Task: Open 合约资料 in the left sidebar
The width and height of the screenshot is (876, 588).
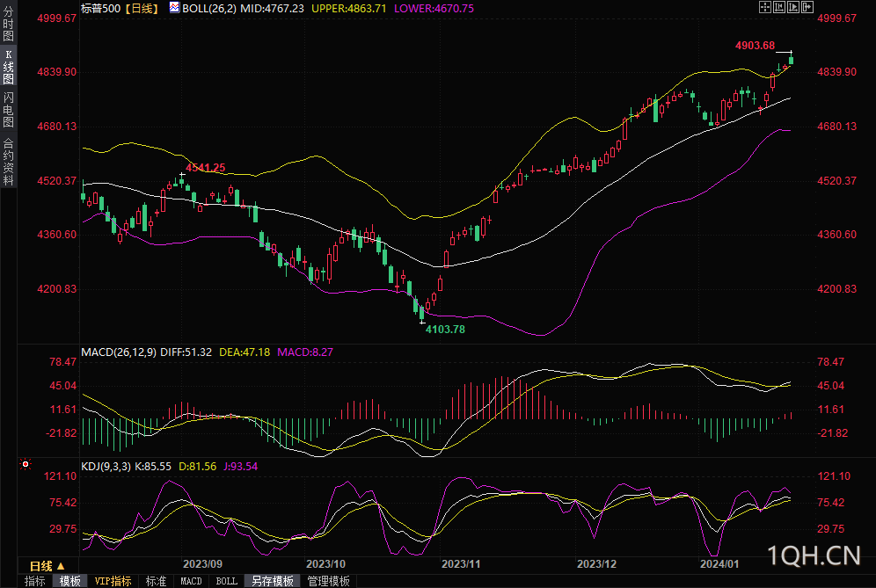Action: 8,161
